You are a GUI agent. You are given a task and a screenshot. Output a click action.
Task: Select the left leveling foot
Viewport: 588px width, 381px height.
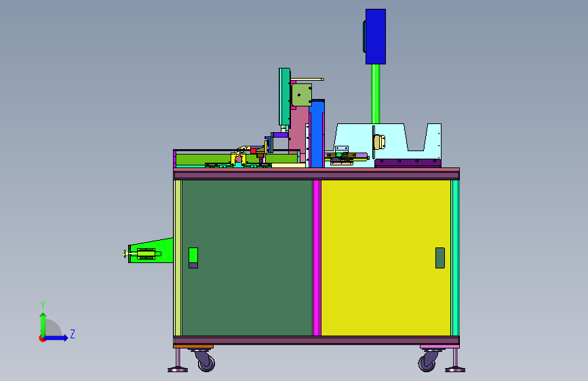coord(178,360)
